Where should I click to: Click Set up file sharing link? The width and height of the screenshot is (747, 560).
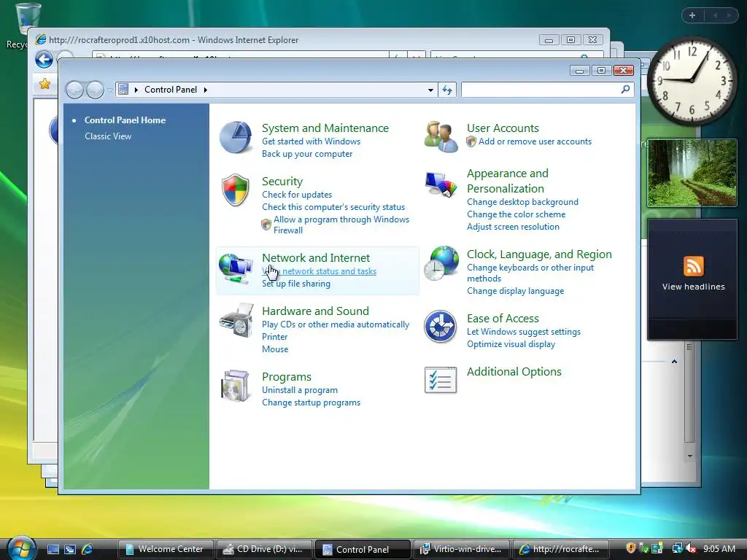296,284
